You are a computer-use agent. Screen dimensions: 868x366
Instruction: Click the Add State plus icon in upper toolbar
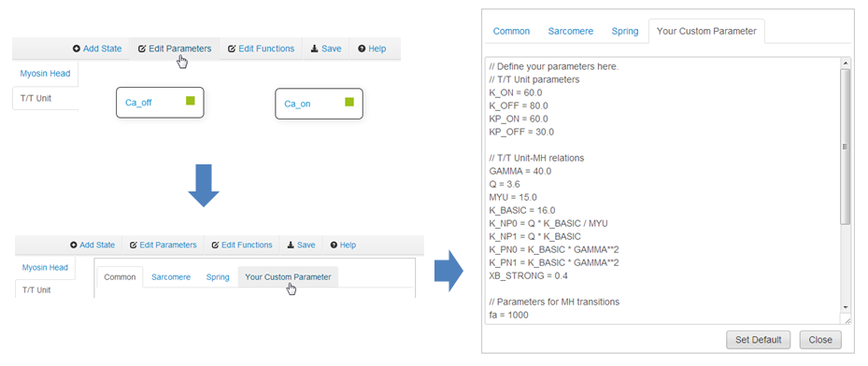77,49
